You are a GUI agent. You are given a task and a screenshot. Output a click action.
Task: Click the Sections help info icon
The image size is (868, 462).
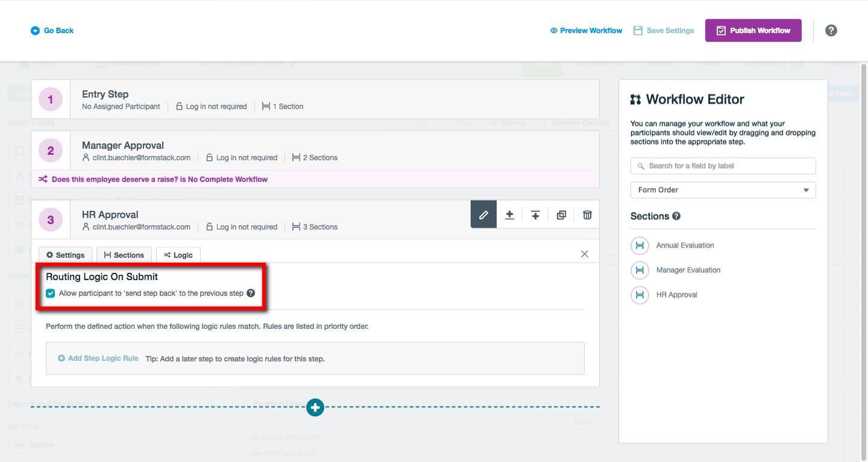(676, 216)
